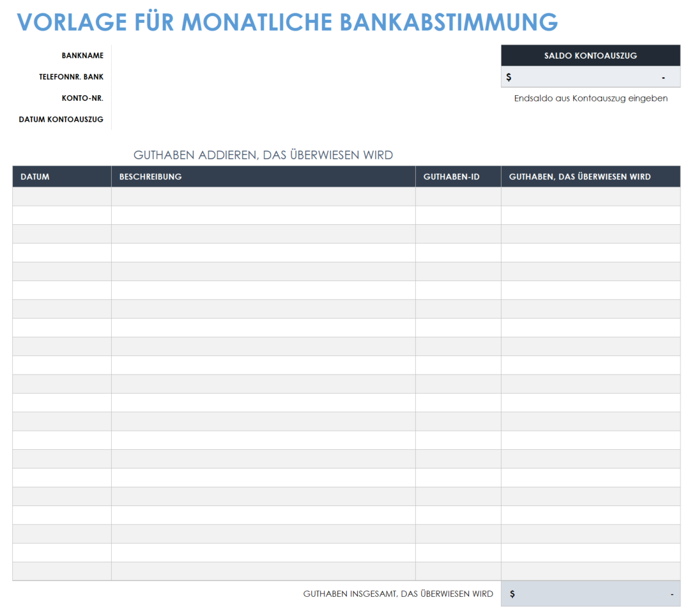Click the input cell next to BANKNAME

306,56
